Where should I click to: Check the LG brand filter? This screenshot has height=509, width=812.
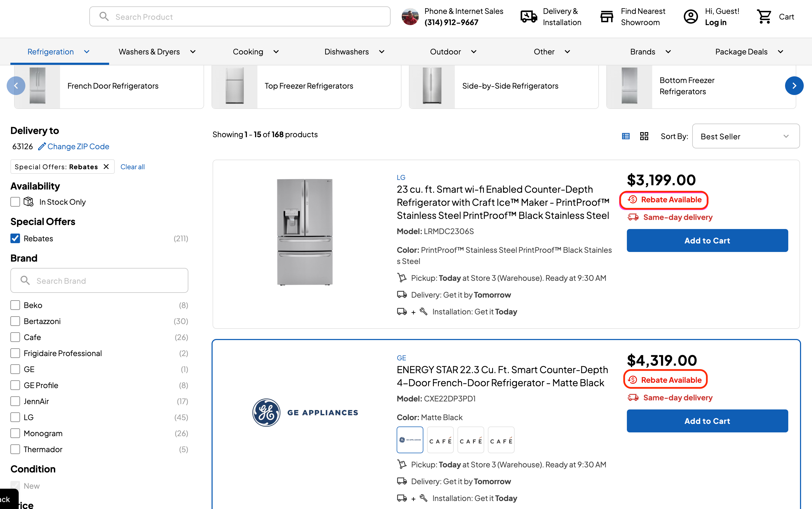click(x=15, y=417)
